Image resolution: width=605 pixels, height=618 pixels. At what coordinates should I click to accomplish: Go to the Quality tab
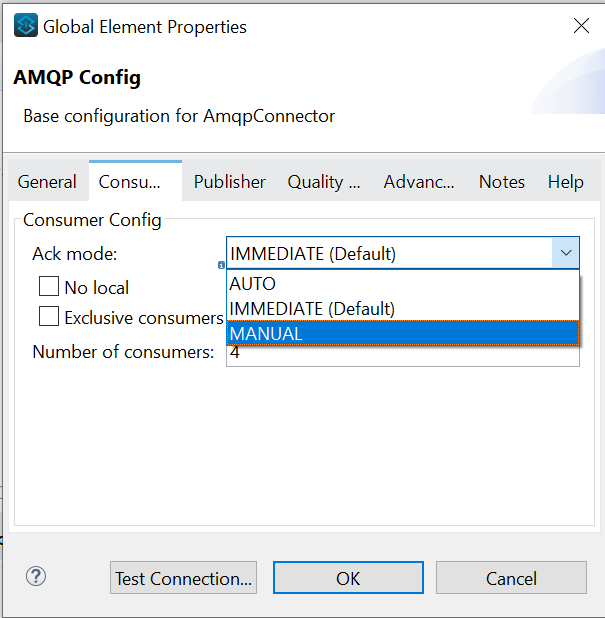click(x=323, y=182)
